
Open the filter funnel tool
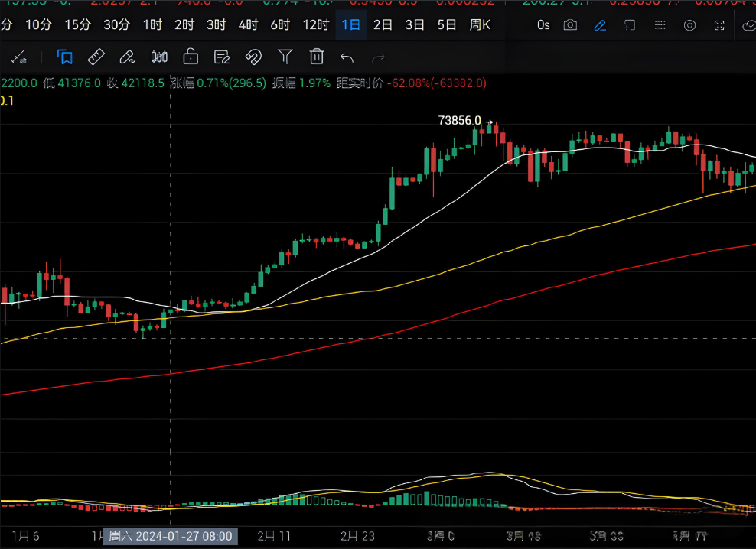click(x=285, y=57)
